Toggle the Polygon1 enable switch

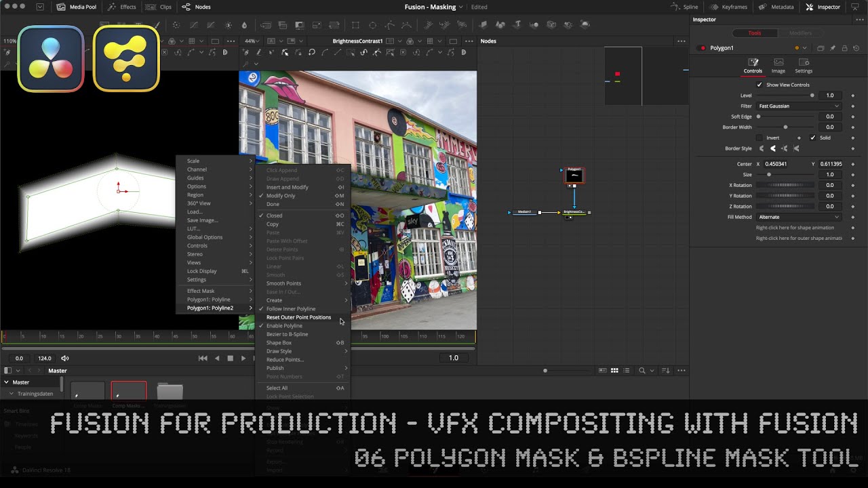(701, 48)
